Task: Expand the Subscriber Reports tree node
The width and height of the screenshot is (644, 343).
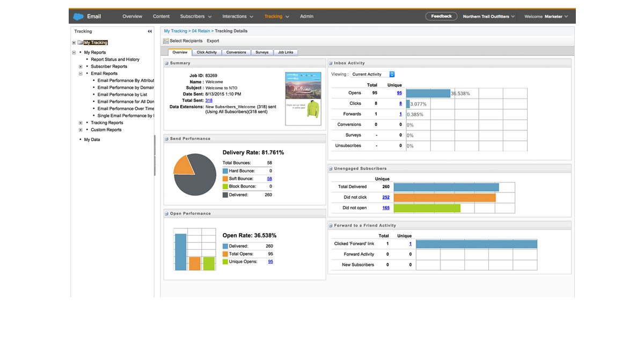Action: (x=80, y=66)
